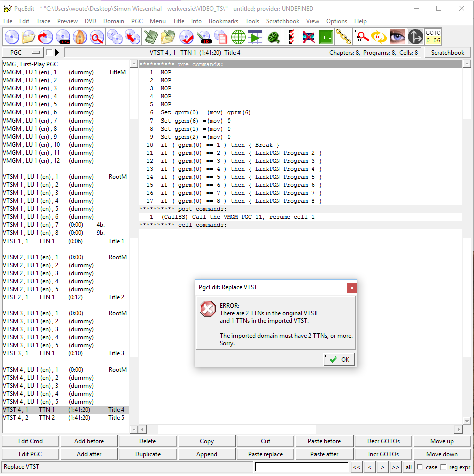Click the 'all' search button
This screenshot has height=476, width=474.
[408, 467]
